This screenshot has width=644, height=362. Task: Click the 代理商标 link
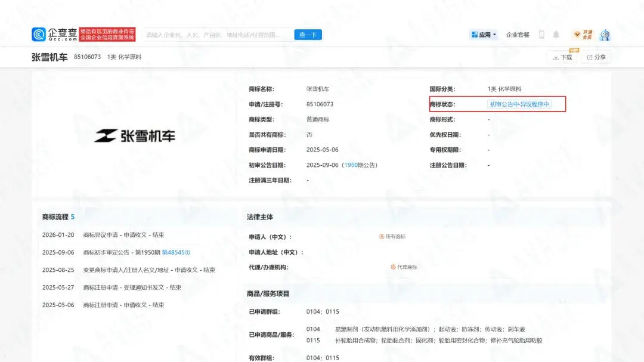point(404,267)
